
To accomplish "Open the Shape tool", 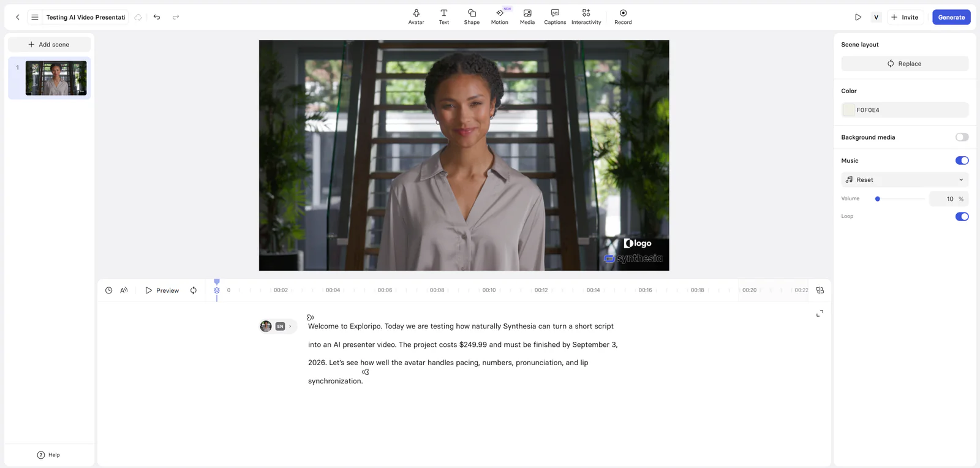I will [x=472, y=17].
